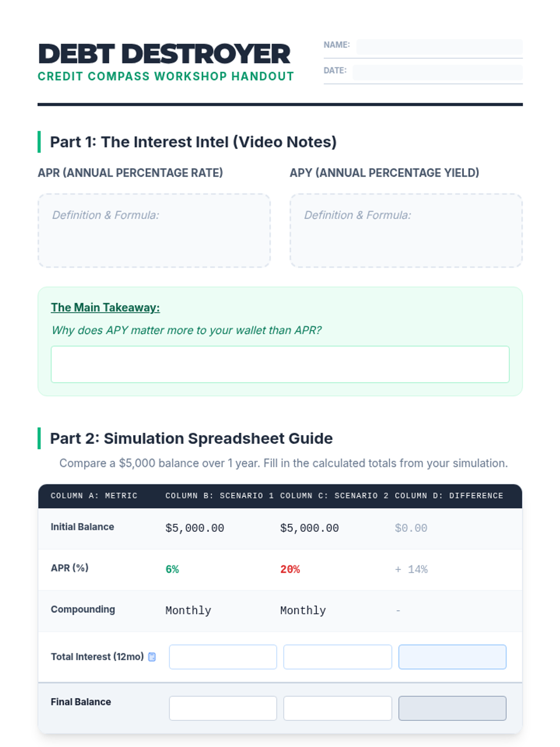Click the green 6% APR value

coord(172,570)
